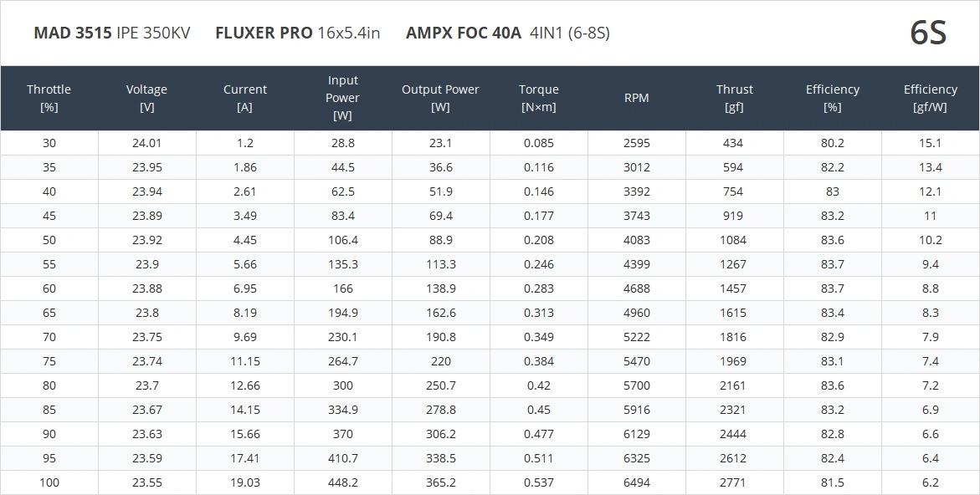The width and height of the screenshot is (980, 495).
Task: Click the Input Power [W] header
Action: (x=342, y=98)
